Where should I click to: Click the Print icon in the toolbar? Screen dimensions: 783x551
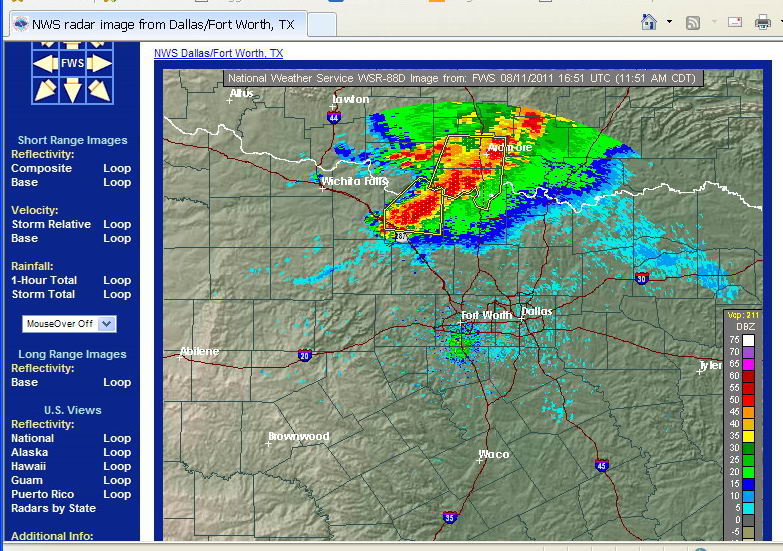click(x=763, y=22)
